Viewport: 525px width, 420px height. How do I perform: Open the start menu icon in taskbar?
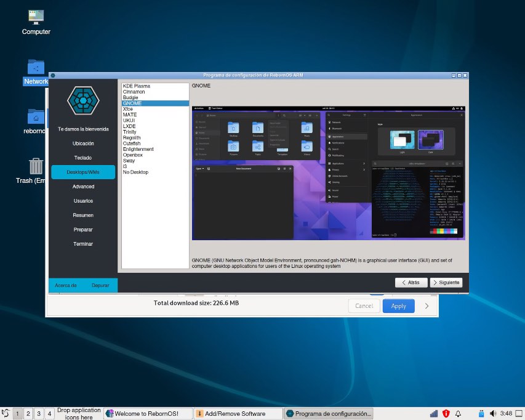[6, 413]
